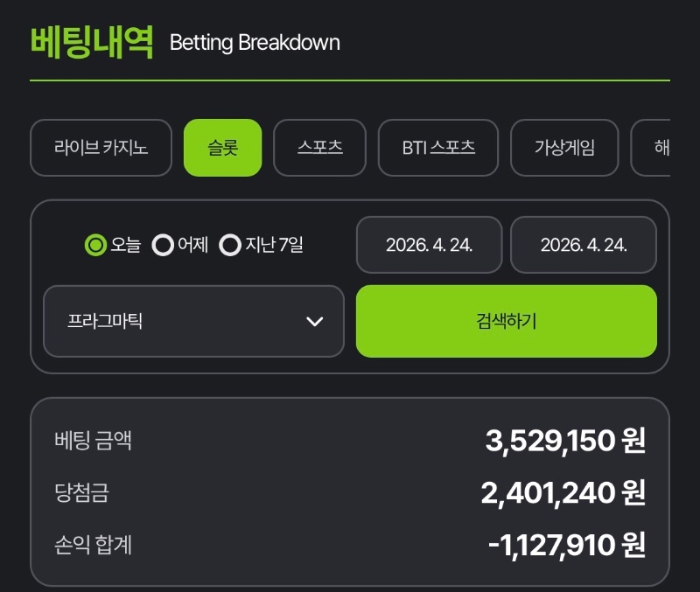This screenshot has height=592, width=700.
Task: Click the 3,529,150 원 betting amount
Action: tap(565, 441)
